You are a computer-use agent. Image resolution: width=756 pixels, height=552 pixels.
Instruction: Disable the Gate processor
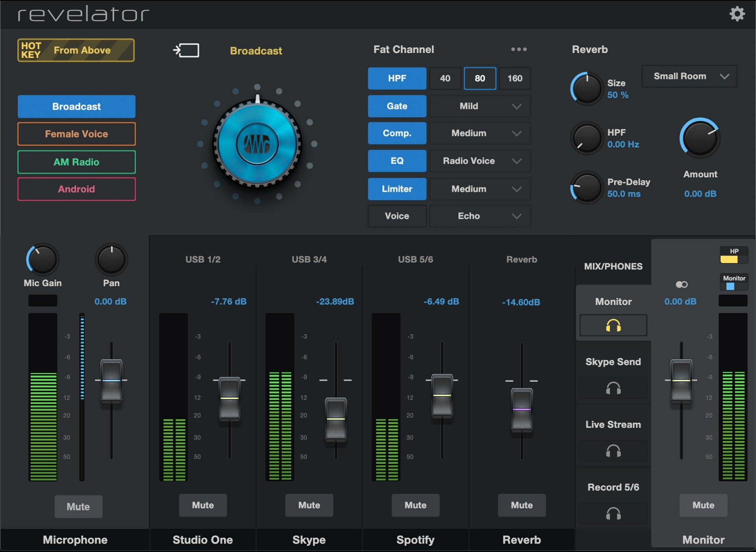pos(397,106)
